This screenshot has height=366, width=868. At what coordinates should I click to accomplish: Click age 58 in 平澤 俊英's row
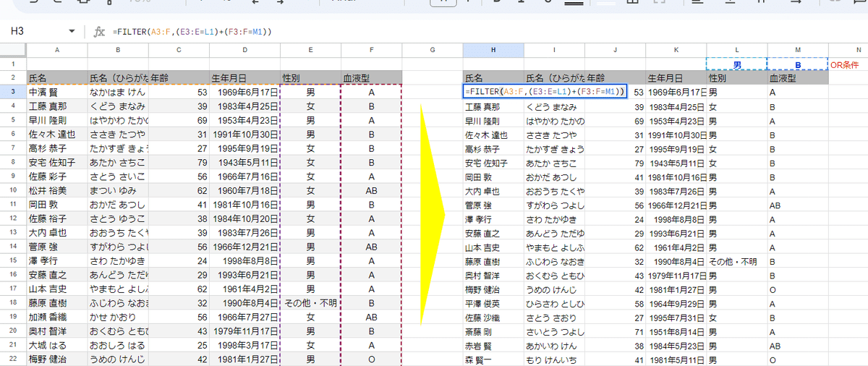[637, 303]
